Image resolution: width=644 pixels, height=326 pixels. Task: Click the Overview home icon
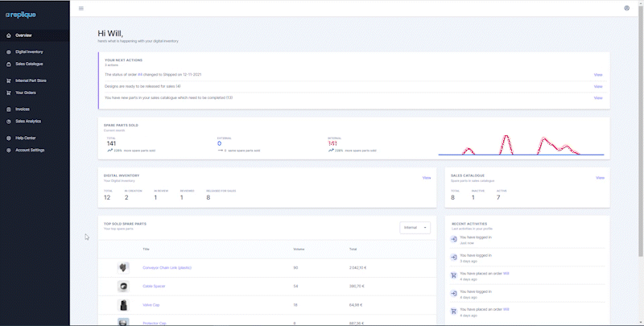(x=9, y=35)
